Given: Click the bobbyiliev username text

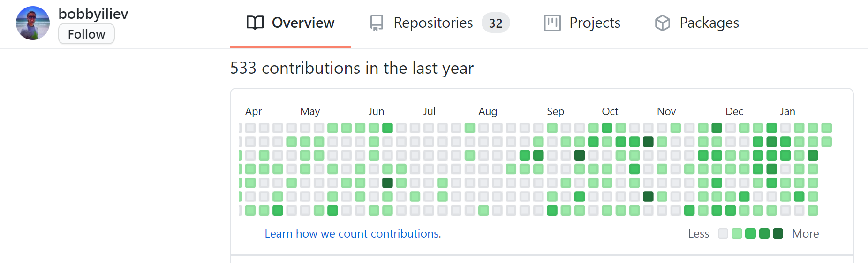Looking at the screenshot, I should (93, 14).
